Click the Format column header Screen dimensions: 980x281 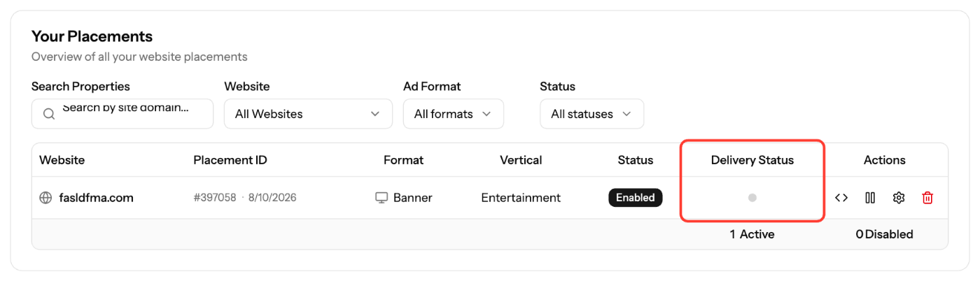tap(403, 160)
